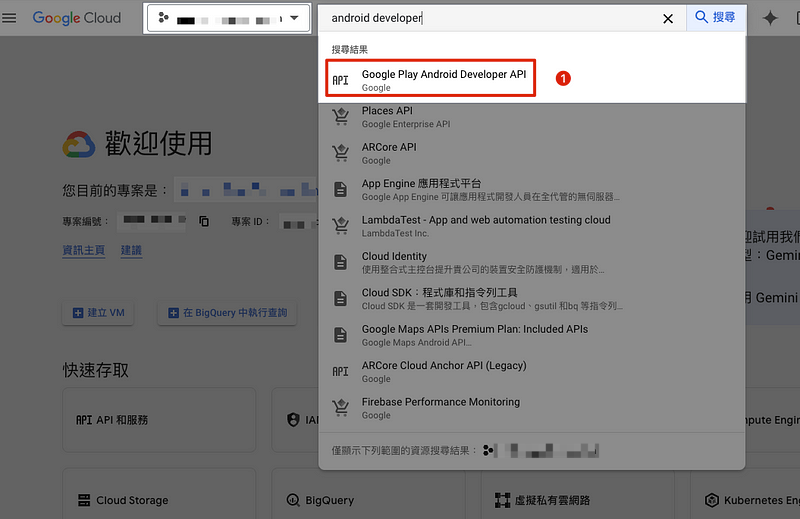Select the Cloud Identity result
The width and height of the screenshot is (800, 519).
click(x=532, y=262)
